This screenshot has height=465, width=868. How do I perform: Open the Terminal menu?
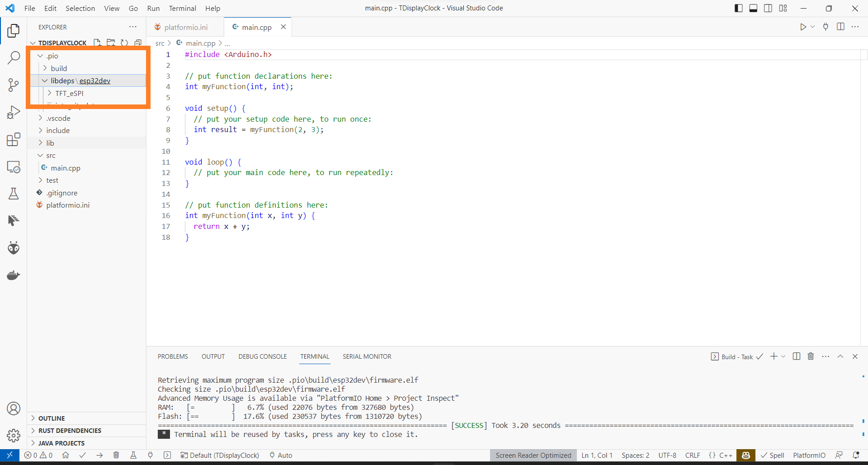(182, 8)
